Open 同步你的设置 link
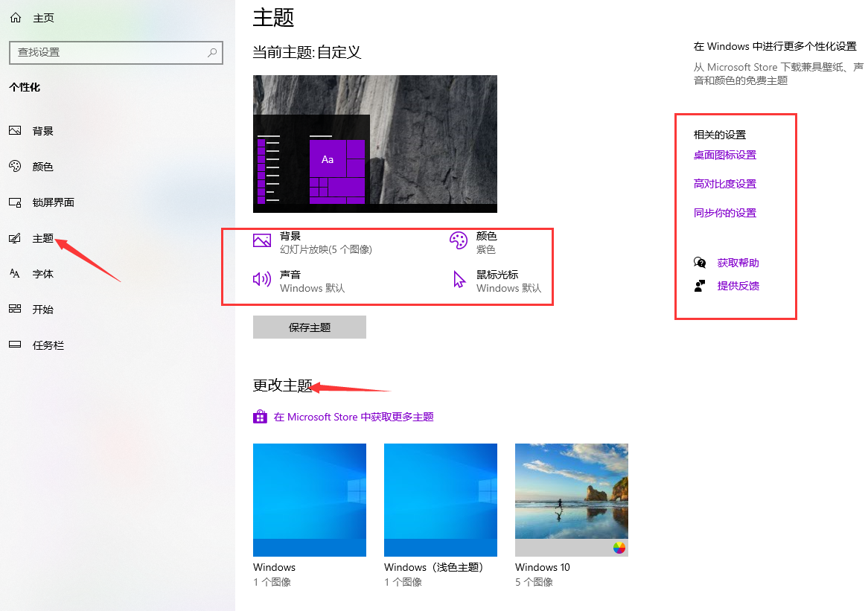The width and height of the screenshot is (868, 611). [x=724, y=212]
